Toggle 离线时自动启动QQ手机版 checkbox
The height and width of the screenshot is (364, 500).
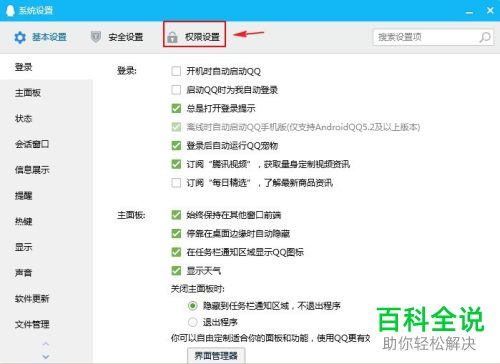176,127
